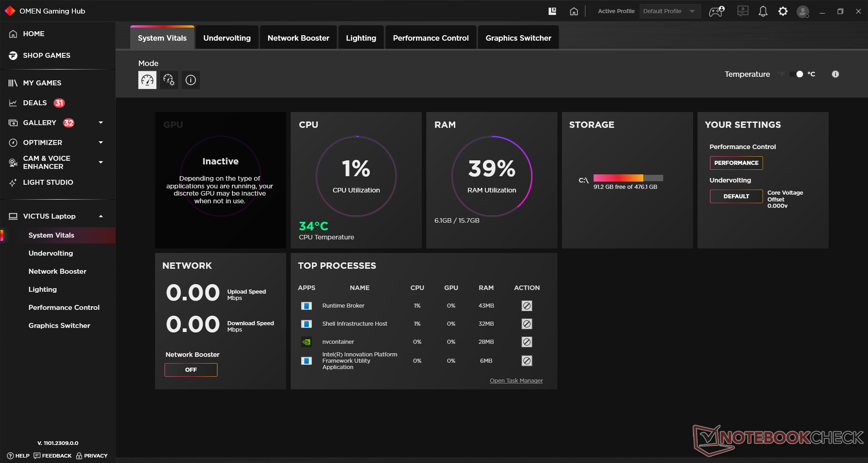Click the 34°C CPU temperature reading
Viewport: 868px width, 463px height.
[x=314, y=226]
